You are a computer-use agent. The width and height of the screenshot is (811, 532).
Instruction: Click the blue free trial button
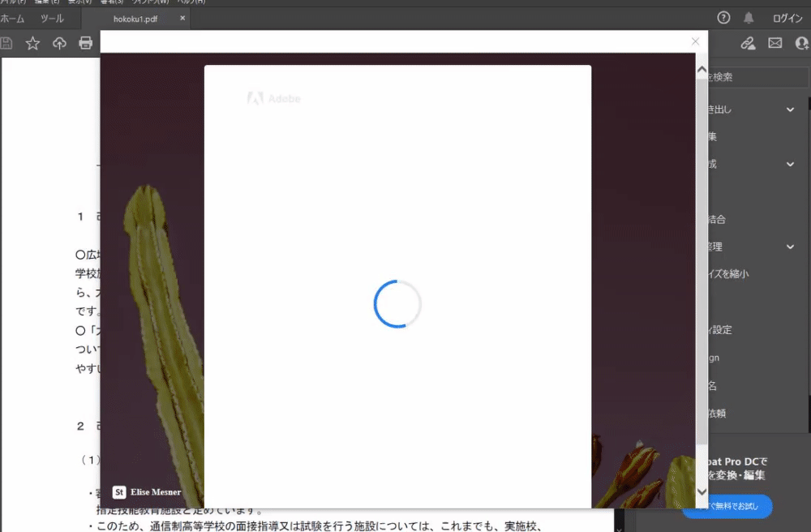[727, 506]
